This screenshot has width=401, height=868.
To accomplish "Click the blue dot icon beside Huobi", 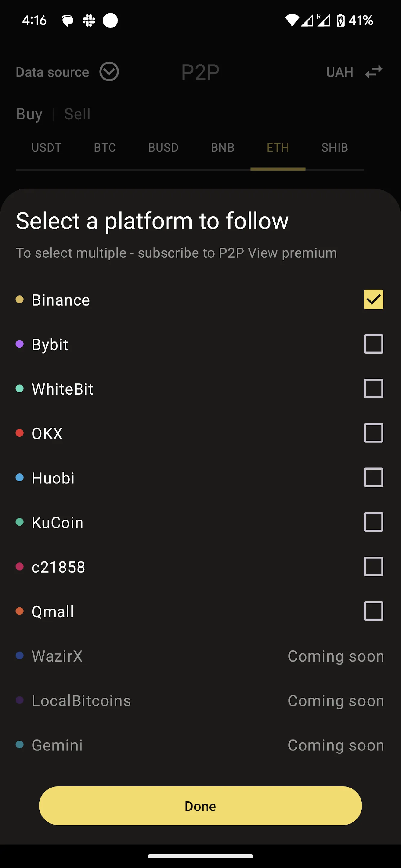I will (20, 477).
